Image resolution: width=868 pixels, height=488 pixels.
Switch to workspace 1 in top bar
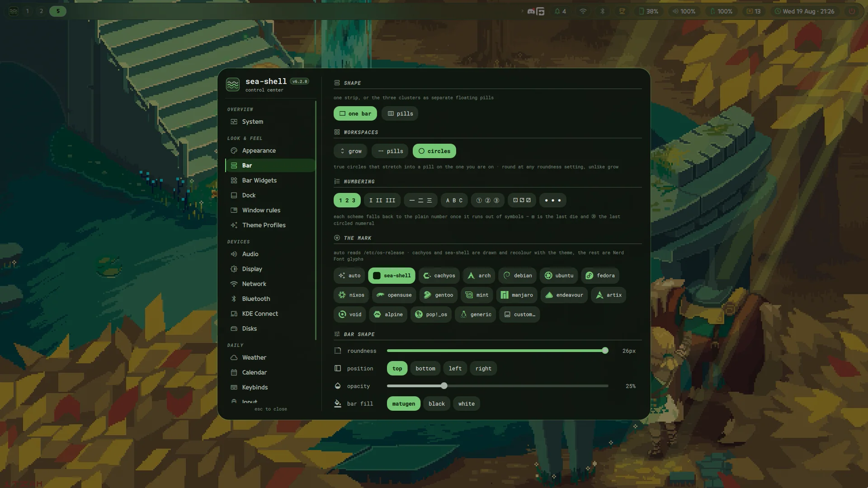pos(28,11)
